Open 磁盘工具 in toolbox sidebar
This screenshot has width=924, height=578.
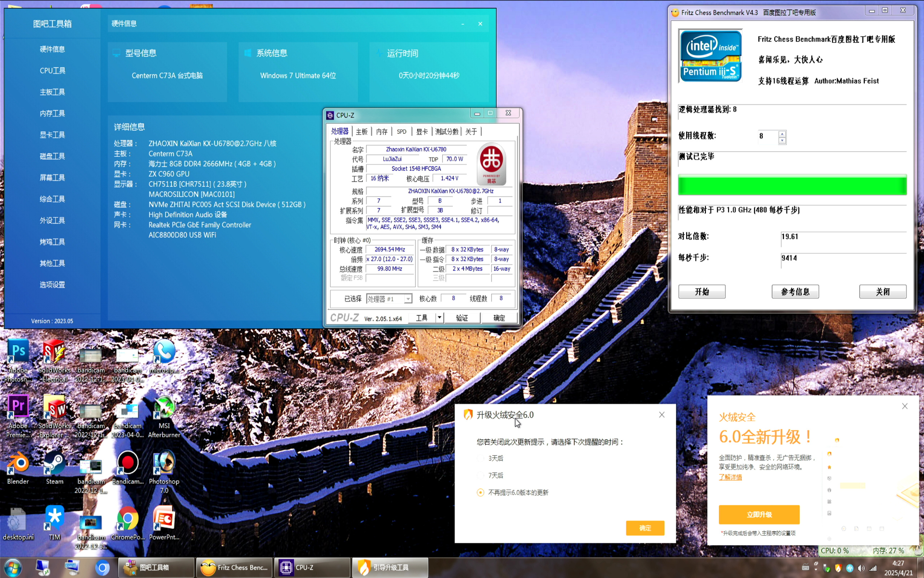coord(52,156)
